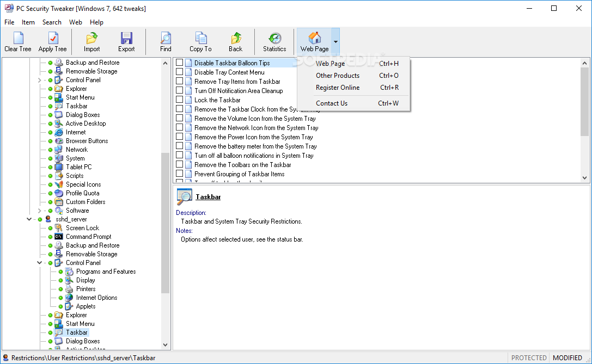Select the Internet Options tree item
This screenshot has width=592, height=364.
pyautogui.click(x=96, y=298)
